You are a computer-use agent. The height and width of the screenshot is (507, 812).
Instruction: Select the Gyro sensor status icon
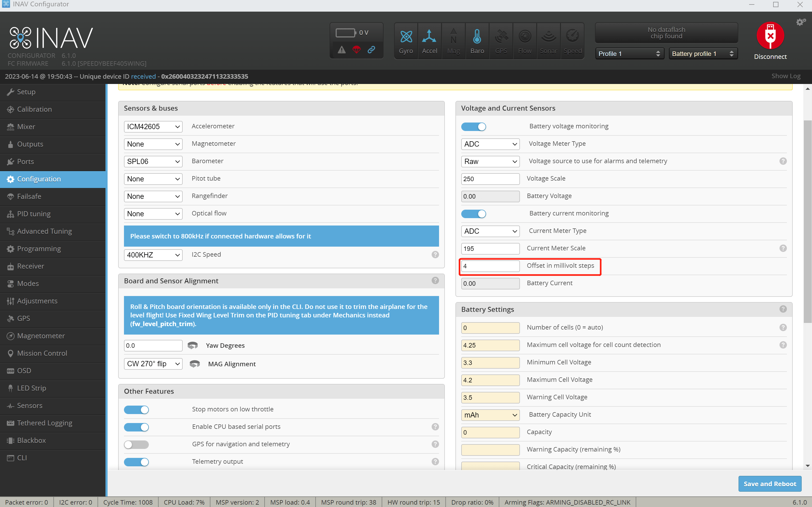click(x=406, y=40)
